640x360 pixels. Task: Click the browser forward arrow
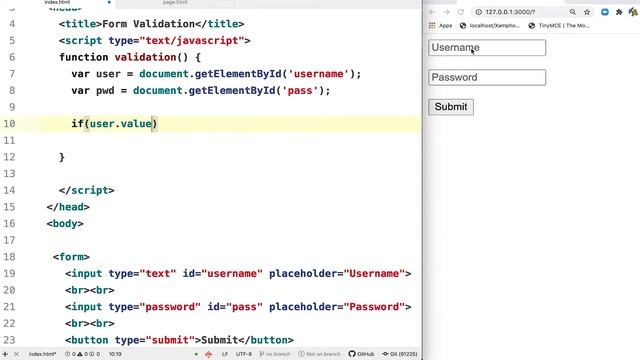pyautogui.click(x=447, y=12)
